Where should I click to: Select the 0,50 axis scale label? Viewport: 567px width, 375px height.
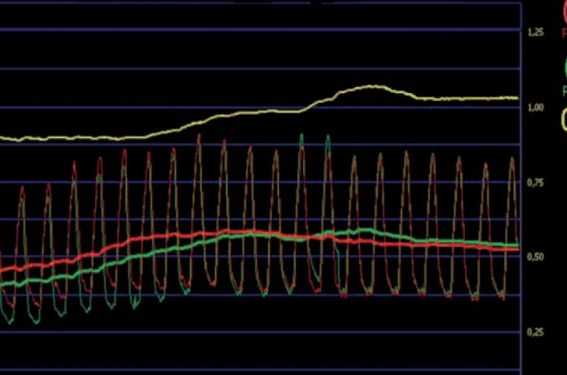535,257
